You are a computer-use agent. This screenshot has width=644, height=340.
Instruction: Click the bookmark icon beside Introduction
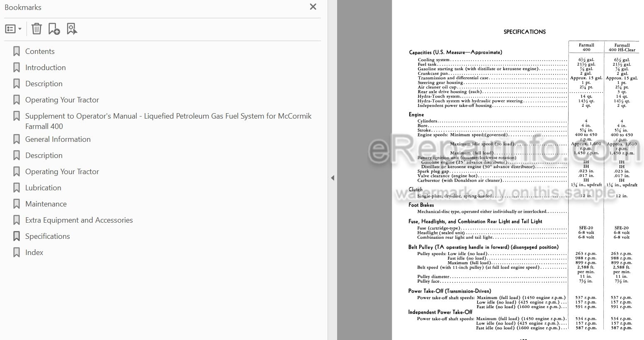pos(17,68)
